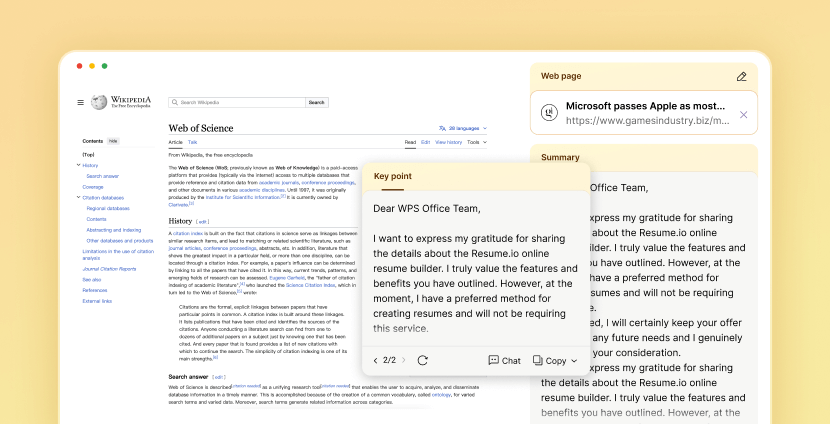830x424 pixels.
Task: Open Chat from the Key point card
Action: (x=504, y=360)
